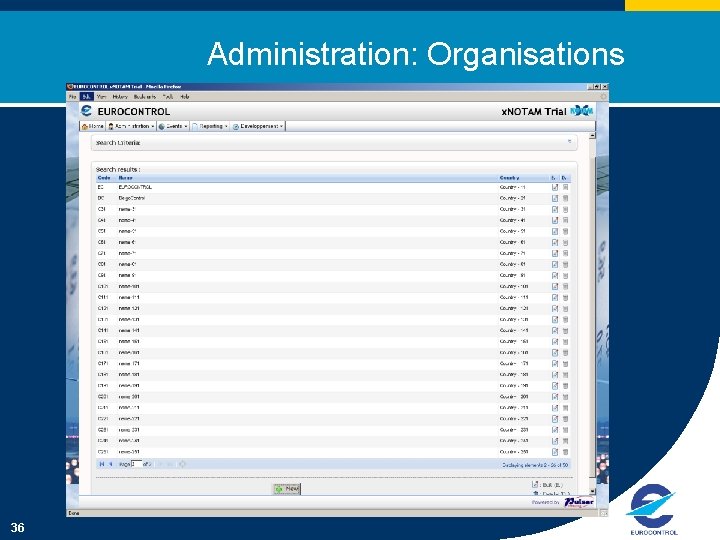Viewport: 720px width, 540px height.
Task: Edit the Country - 31 row
Action: coord(555,209)
